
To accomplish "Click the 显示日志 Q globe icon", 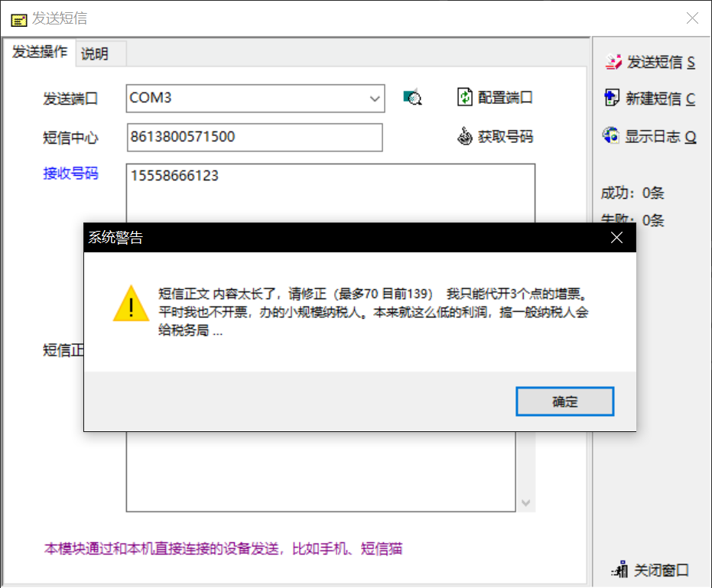I will 611,135.
